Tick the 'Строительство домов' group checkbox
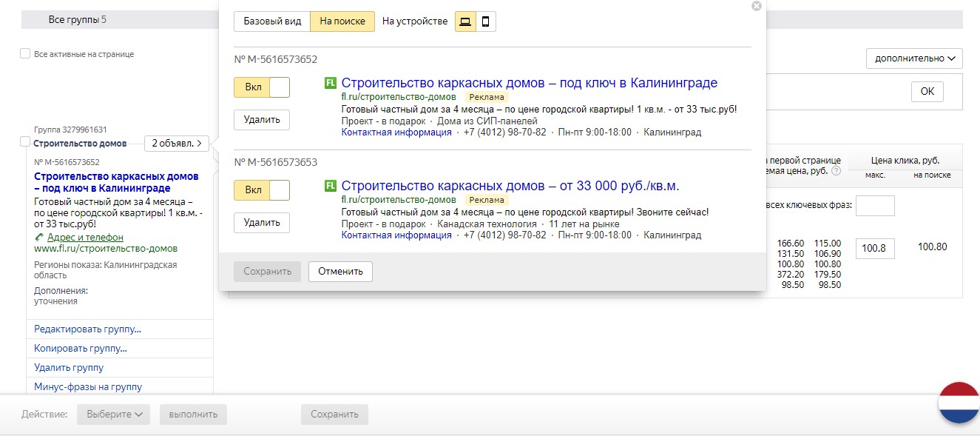Image resolution: width=980 pixels, height=436 pixels. pyautogui.click(x=25, y=142)
